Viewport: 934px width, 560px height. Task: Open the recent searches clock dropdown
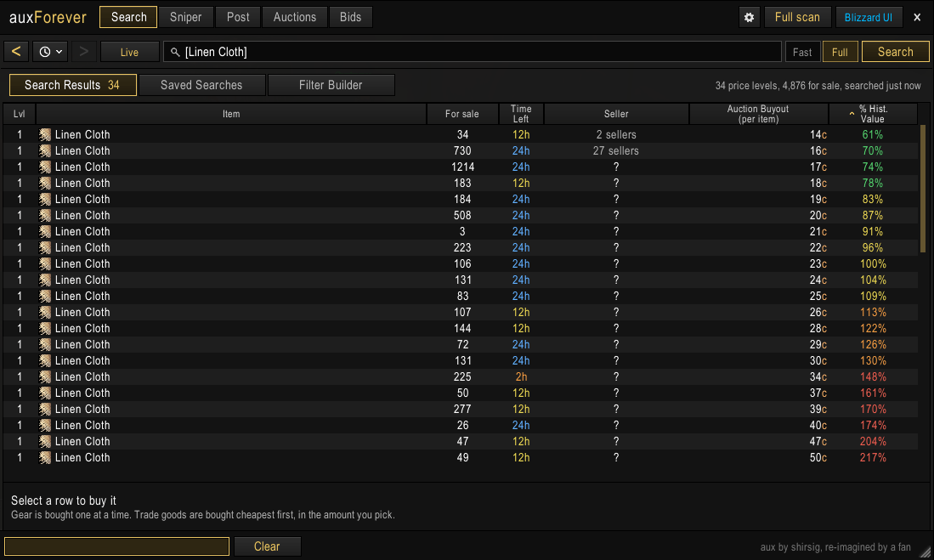[x=50, y=52]
